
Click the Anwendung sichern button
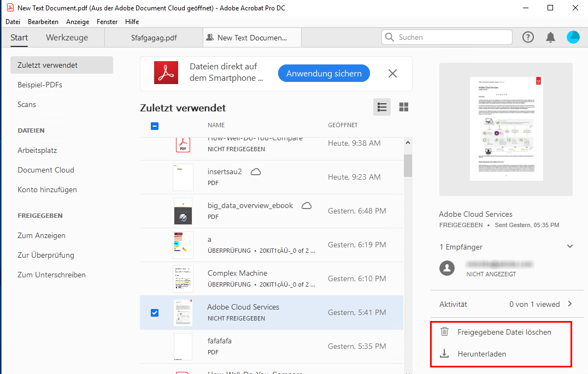324,74
